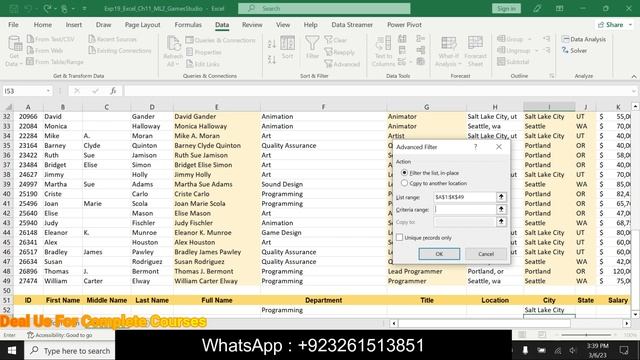640x360 pixels.
Task: Open Advanced filter command
Action: (342, 64)
